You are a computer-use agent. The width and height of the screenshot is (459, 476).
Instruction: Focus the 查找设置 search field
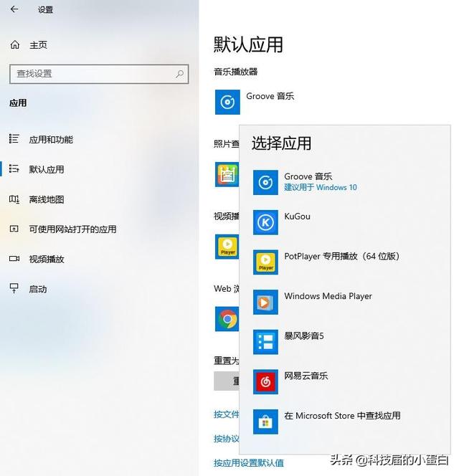click(x=99, y=74)
